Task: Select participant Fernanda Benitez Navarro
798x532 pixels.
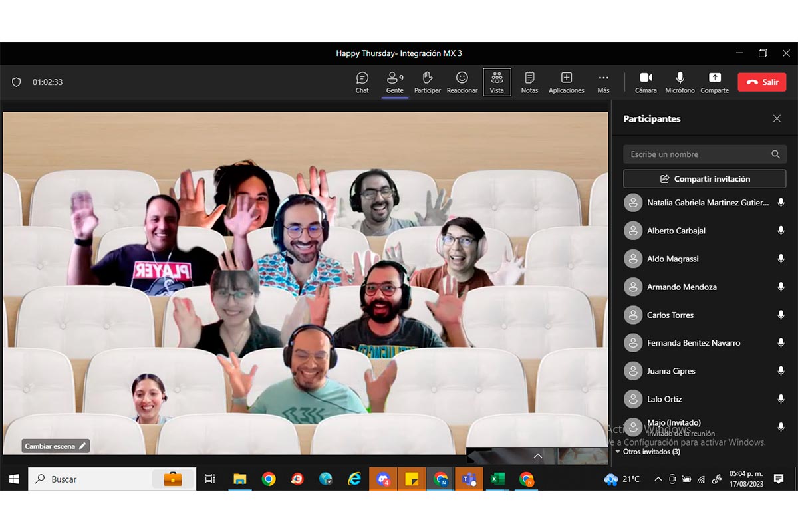Action: point(705,343)
